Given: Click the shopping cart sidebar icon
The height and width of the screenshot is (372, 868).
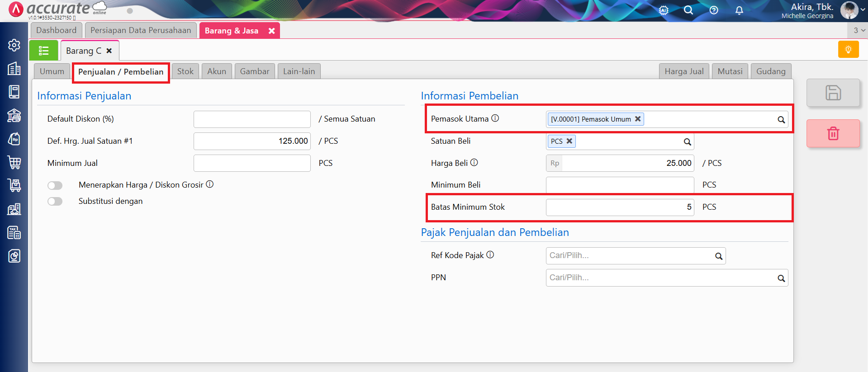Looking at the screenshot, I should tap(14, 162).
